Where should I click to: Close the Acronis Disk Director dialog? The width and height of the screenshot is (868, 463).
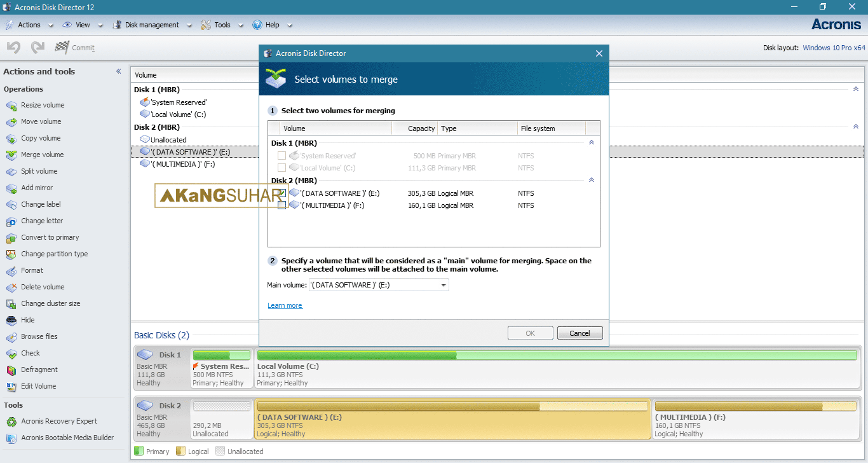599,53
